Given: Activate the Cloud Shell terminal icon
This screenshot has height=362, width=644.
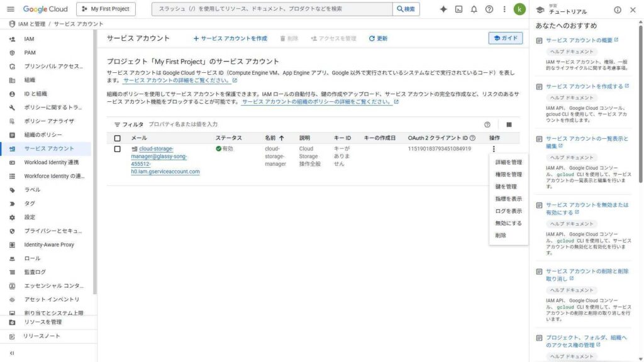Looking at the screenshot, I should coord(458,9).
